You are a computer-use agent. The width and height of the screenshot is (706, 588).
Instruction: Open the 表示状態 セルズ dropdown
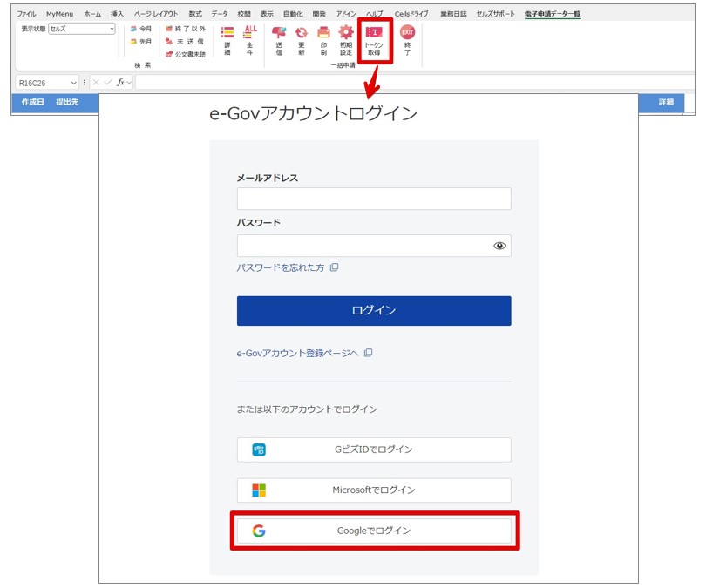pos(82,29)
